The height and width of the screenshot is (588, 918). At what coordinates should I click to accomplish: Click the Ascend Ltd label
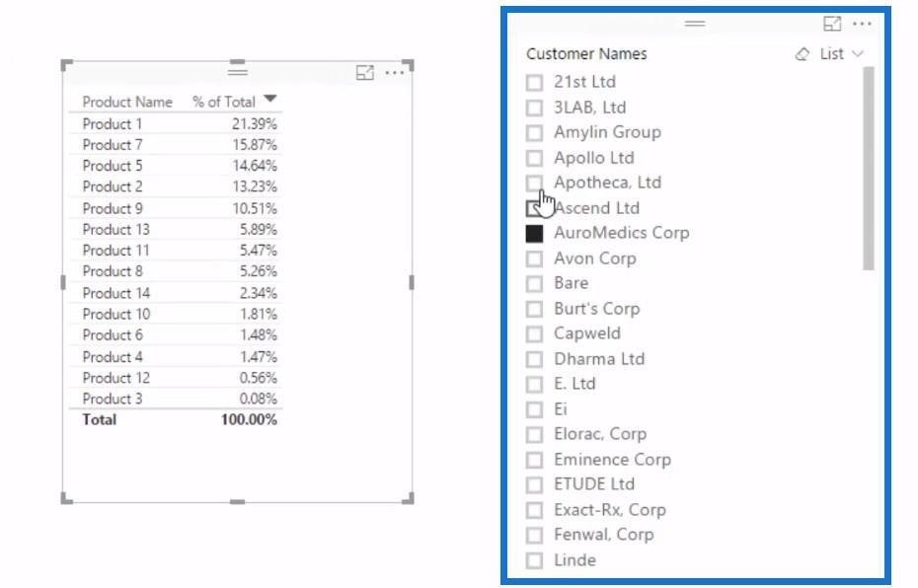coord(596,208)
